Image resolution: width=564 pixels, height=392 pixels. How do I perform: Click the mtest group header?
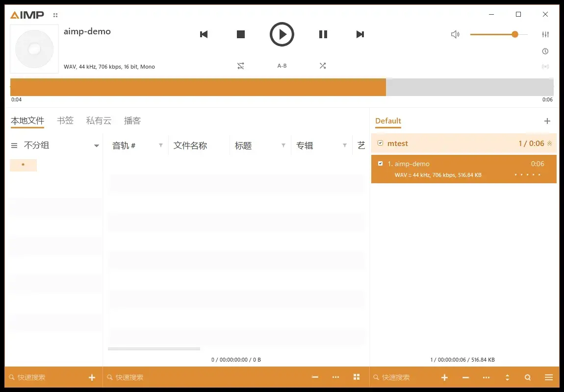pos(463,144)
